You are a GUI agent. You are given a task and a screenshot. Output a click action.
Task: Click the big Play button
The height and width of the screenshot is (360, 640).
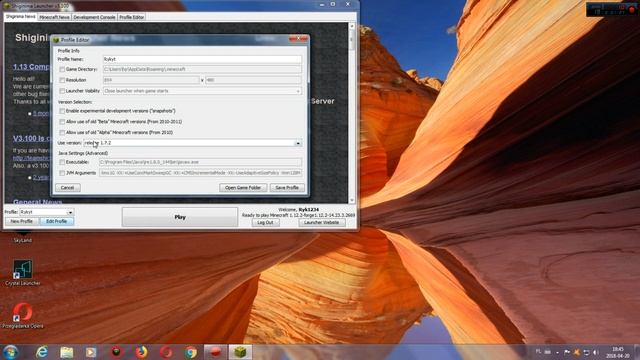pos(180,217)
